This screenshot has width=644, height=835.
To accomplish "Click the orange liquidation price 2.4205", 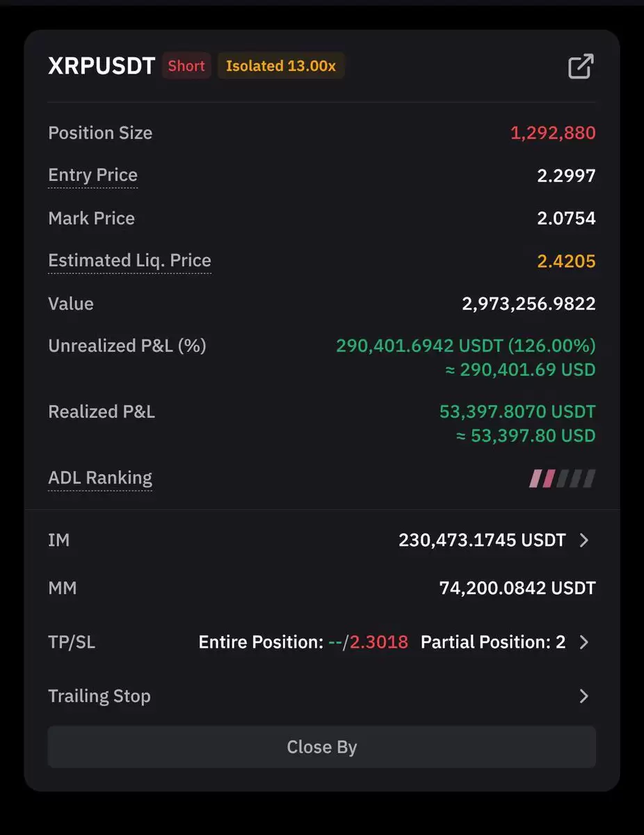I will click(x=566, y=261).
